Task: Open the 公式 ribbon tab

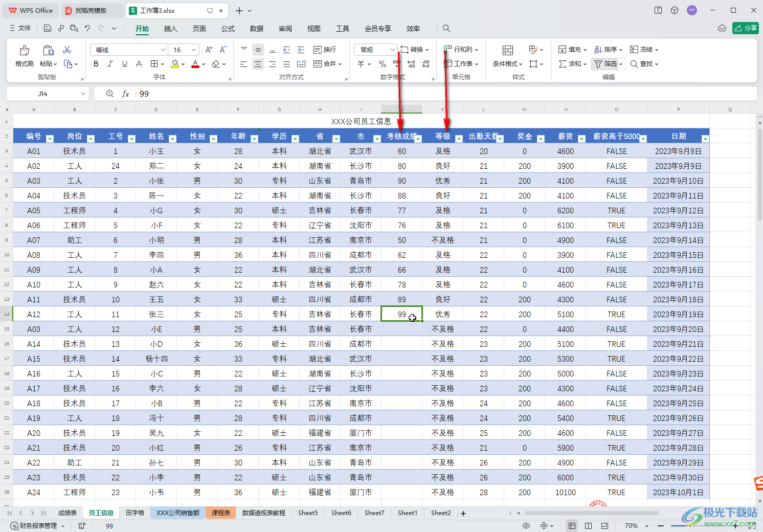Action: tap(228, 29)
